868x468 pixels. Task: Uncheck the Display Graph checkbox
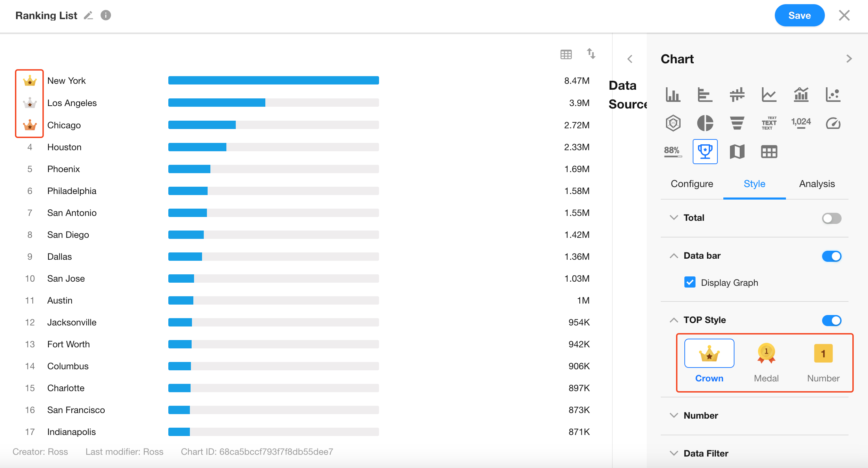click(690, 282)
